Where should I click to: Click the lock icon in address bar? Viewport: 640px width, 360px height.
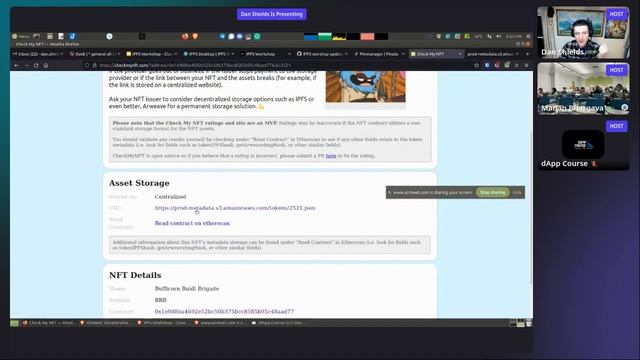tap(95, 65)
